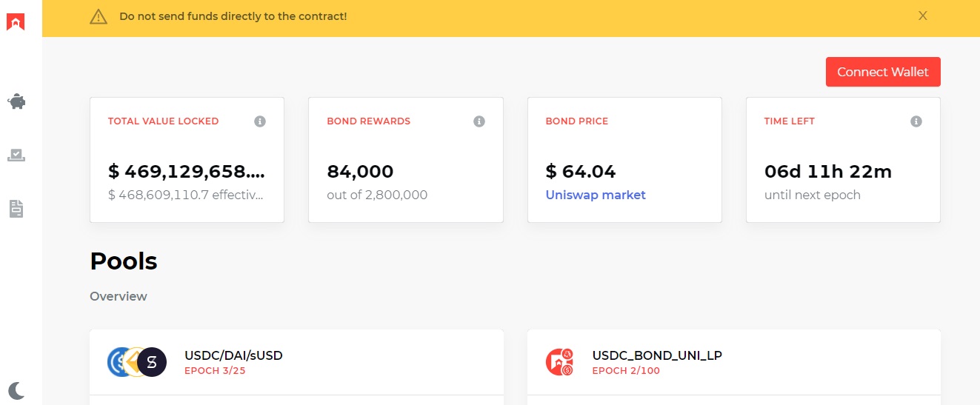Click the USDC/DAI/sUSD token icons
The width and height of the screenshot is (980, 405).
pyautogui.click(x=137, y=362)
